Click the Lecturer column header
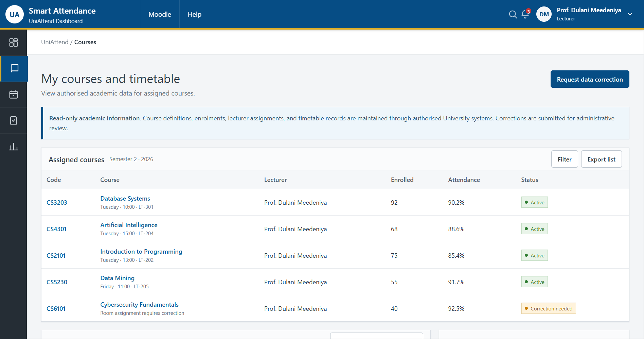Image resolution: width=644 pixels, height=339 pixels. click(275, 180)
